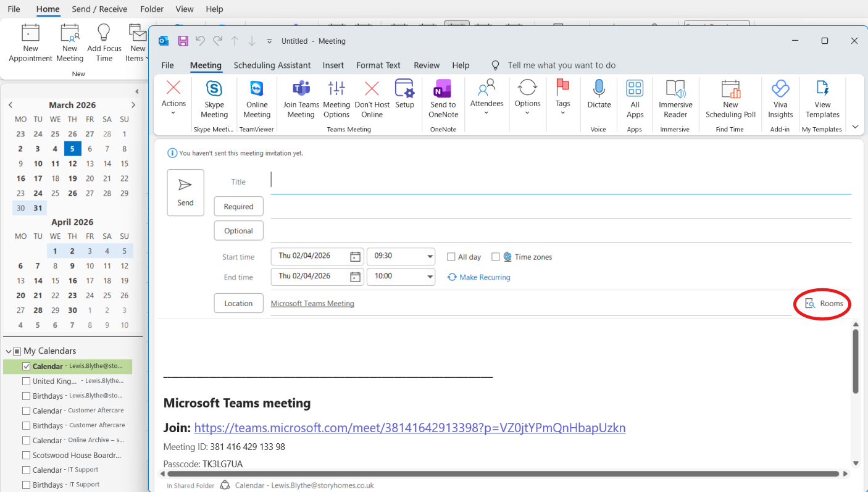Collapse the My Calendars group
868x492 pixels.
click(x=9, y=351)
